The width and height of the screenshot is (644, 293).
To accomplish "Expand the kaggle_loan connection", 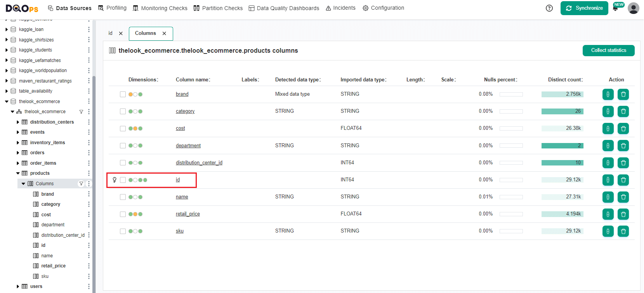I will coord(7,29).
